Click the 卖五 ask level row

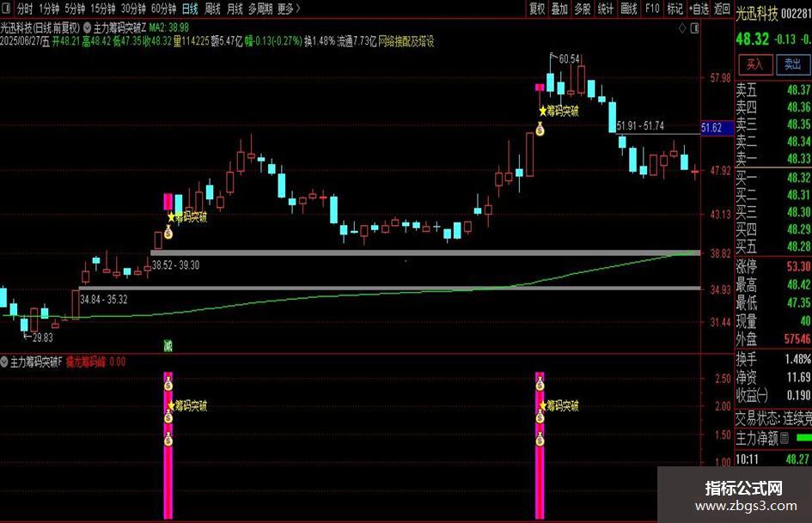pyautogui.click(x=773, y=90)
